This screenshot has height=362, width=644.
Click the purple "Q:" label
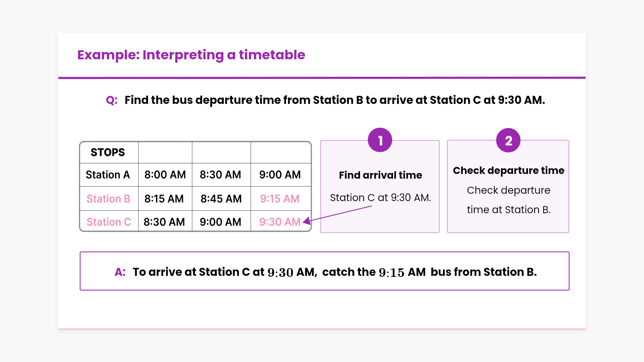click(x=111, y=100)
